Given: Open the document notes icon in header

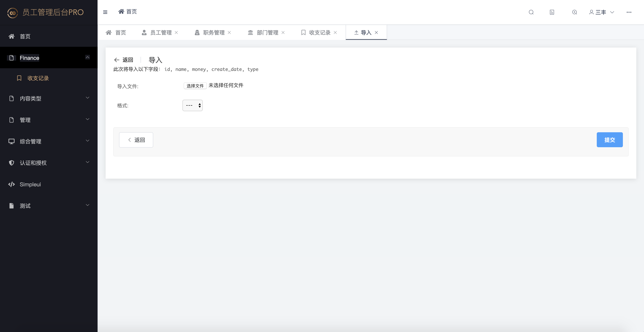Looking at the screenshot, I should point(552,12).
